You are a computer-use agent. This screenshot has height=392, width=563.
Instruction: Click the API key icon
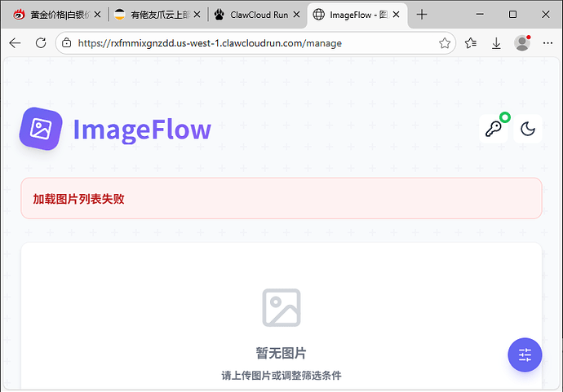(x=494, y=129)
